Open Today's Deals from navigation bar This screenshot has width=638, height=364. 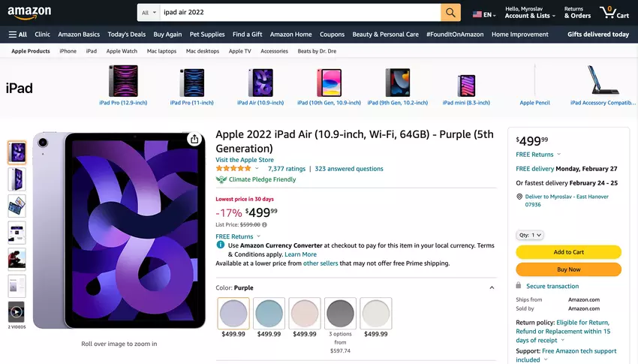[x=126, y=35]
